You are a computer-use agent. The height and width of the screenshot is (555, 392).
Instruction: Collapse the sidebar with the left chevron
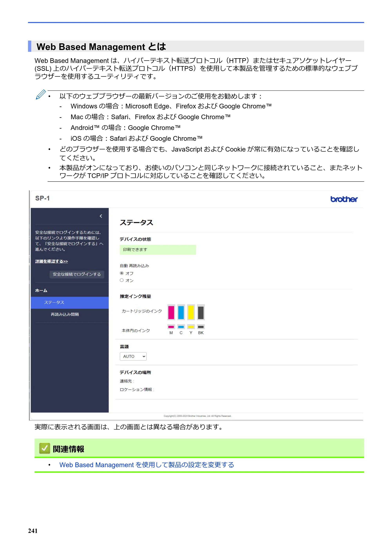101,216
